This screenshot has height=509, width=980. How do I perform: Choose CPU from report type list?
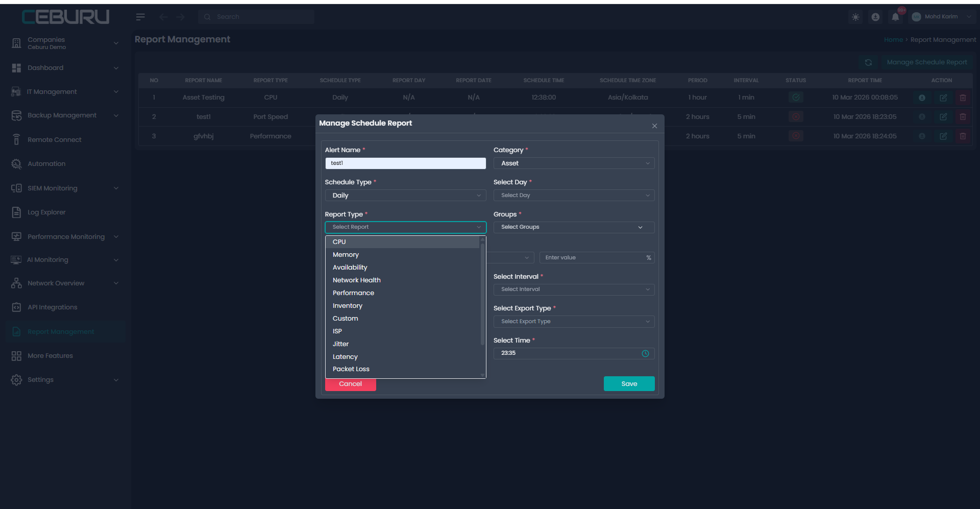[402, 242]
